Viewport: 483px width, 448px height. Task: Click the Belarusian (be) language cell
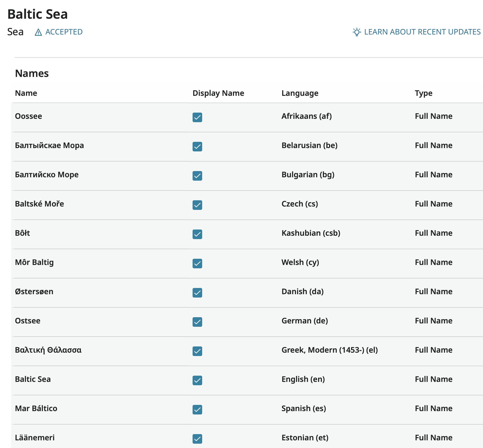(309, 145)
